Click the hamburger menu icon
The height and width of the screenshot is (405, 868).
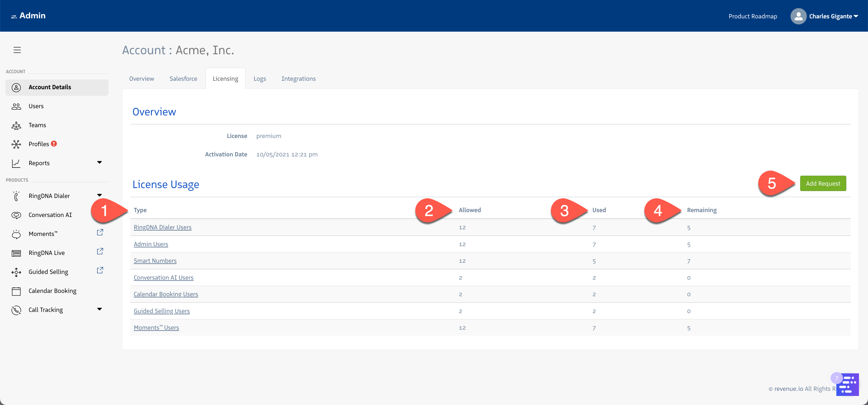(x=17, y=50)
